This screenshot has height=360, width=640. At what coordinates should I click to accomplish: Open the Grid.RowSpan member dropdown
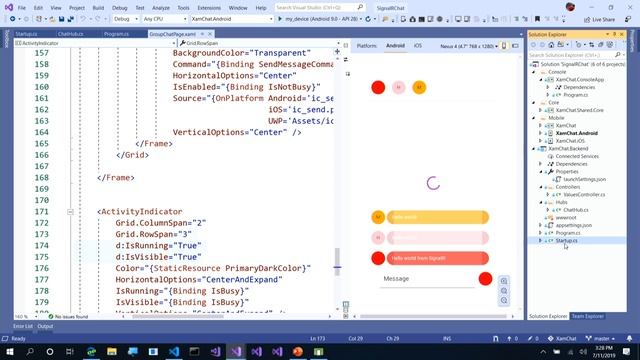coord(260,43)
